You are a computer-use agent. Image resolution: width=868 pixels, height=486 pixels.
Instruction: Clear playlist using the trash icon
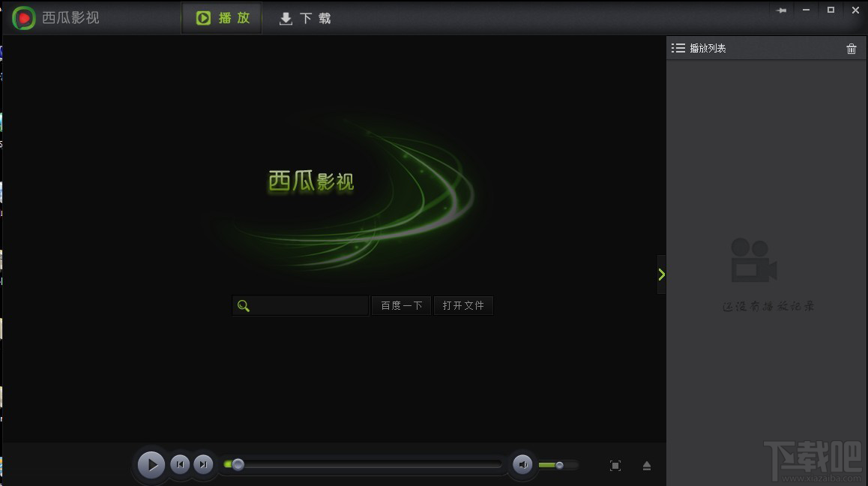pyautogui.click(x=852, y=48)
